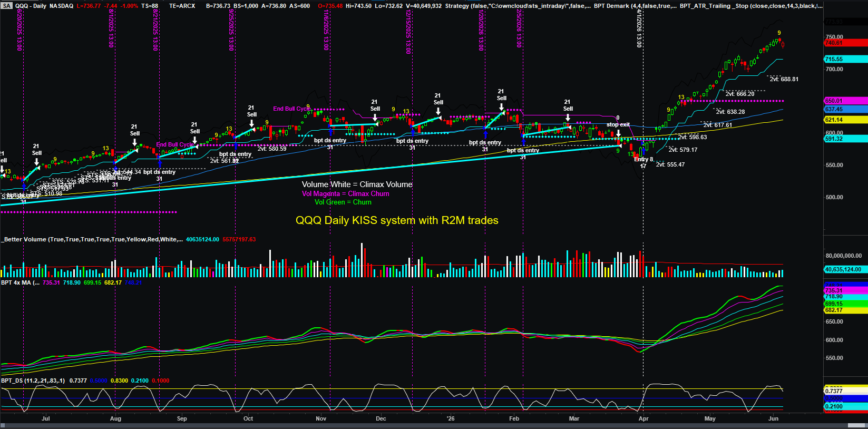868x429 pixels.
Task: Select the QQQ - Daily symbol label
Action: 31,6
